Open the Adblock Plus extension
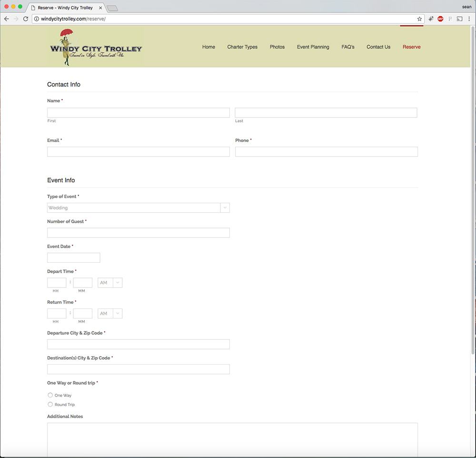Viewport: 476px width, 458px height. 440,19
